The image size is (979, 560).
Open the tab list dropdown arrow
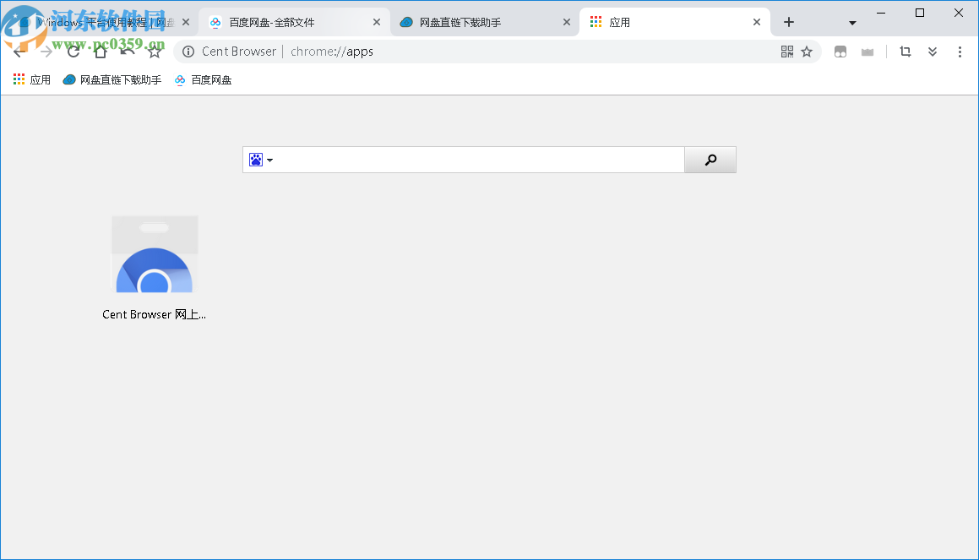[851, 23]
